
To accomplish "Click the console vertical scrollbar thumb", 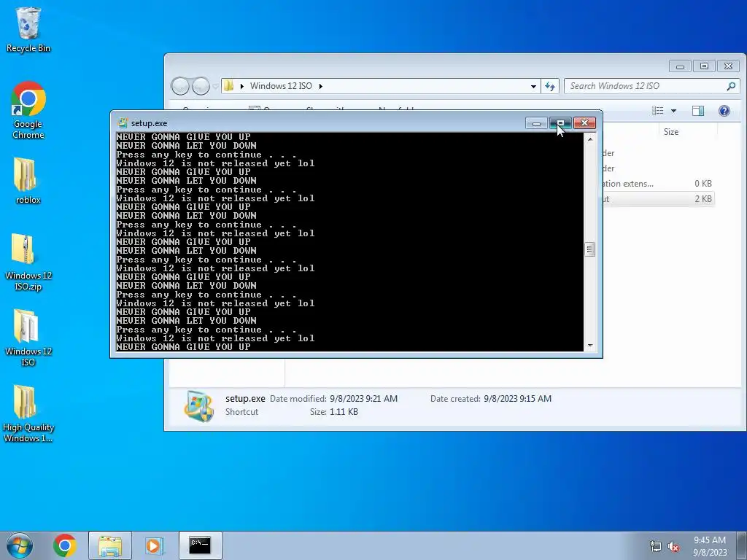I will click(589, 249).
